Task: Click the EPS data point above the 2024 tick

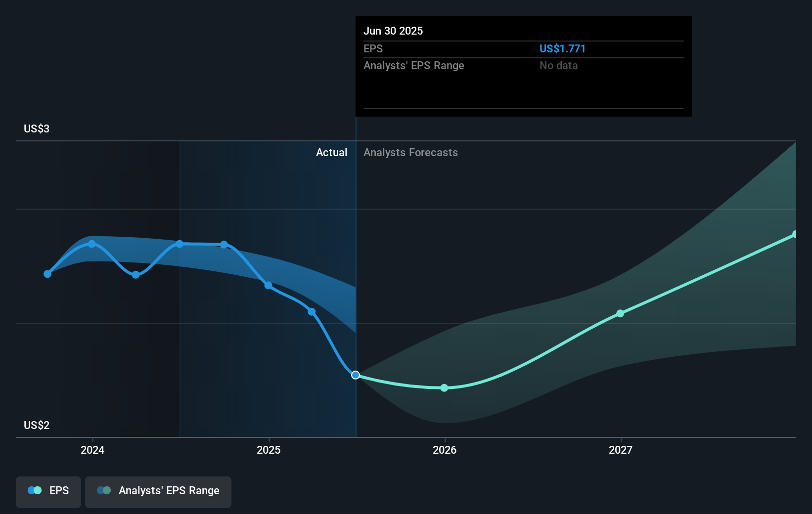Action: 92,244
